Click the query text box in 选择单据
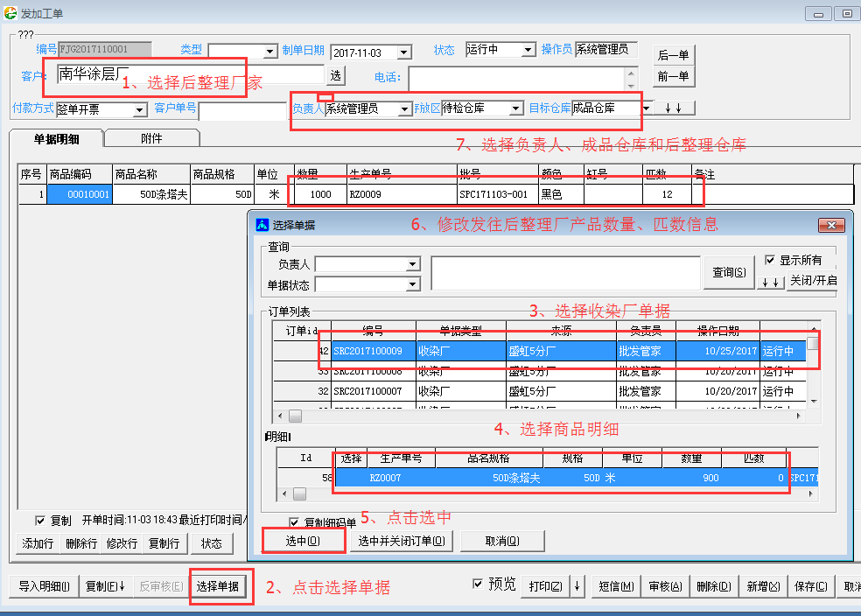 pos(565,272)
